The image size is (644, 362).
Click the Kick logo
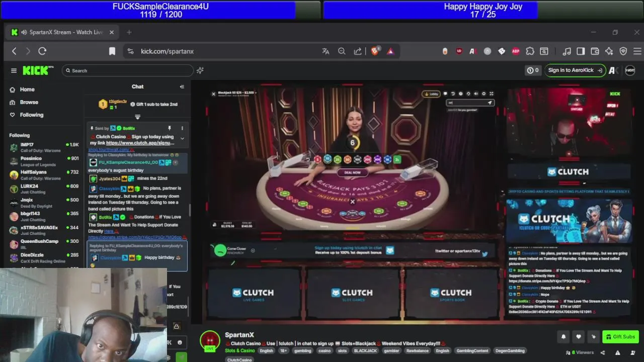tap(38, 70)
